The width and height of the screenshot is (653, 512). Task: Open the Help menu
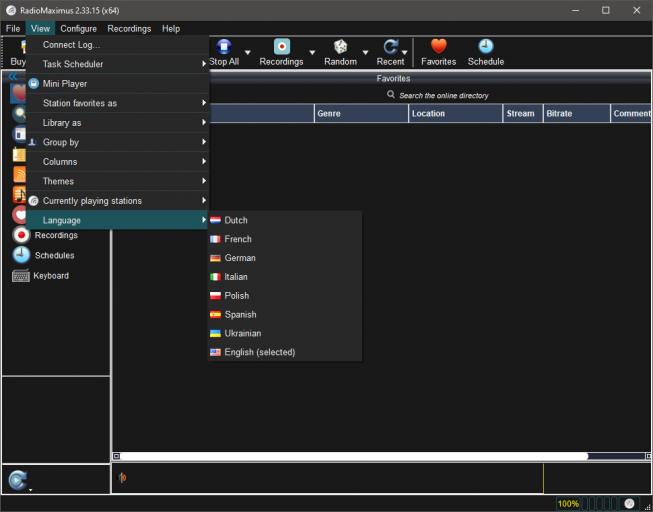[171, 28]
